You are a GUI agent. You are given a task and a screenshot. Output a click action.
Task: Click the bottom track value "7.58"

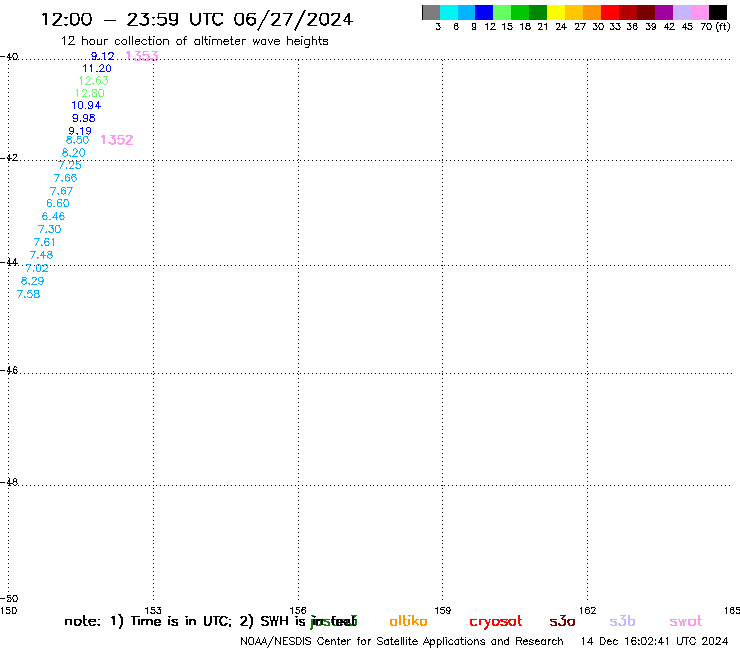pyautogui.click(x=28, y=295)
